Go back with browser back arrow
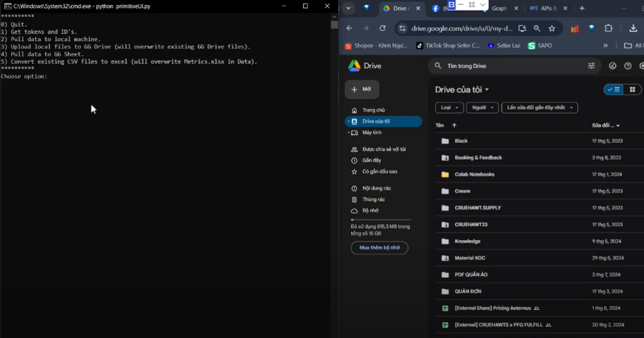This screenshot has width=644, height=338. [x=349, y=28]
